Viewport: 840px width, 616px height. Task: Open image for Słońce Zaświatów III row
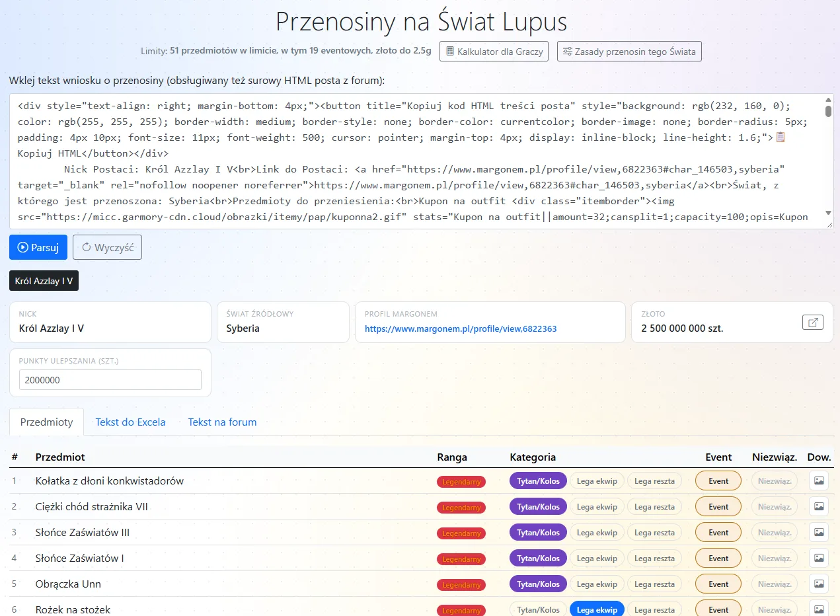click(819, 532)
